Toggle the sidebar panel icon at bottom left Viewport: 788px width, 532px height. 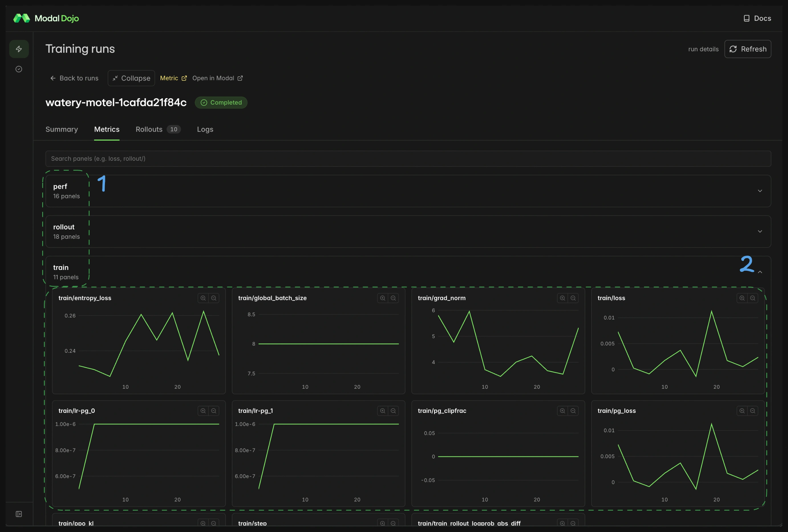tap(19, 514)
